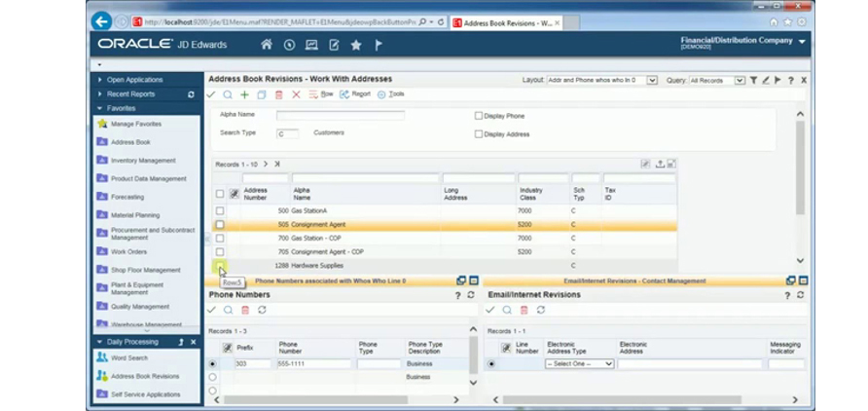
Task: Open the Electronic Address Type Select One dropdown
Action: pyautogui.click(x=580, y=364)
